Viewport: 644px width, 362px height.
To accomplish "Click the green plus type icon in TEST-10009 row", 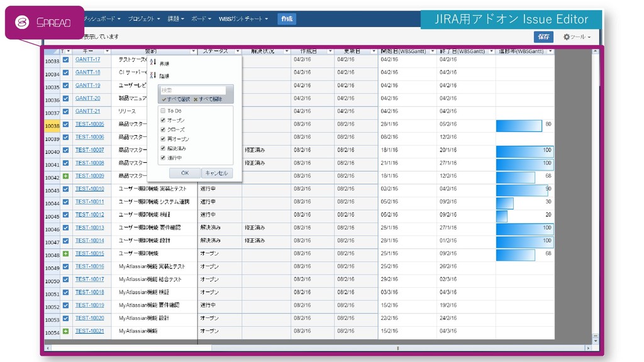I will coord(65,176).
